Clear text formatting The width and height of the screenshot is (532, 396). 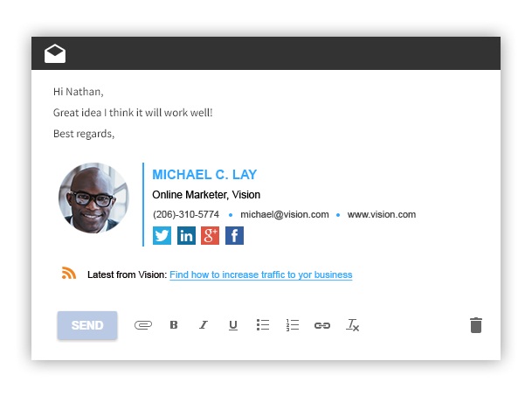[353, 325]
